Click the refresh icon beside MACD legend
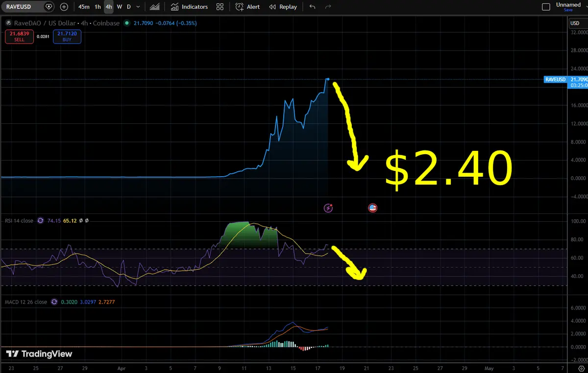 pos(54,302)
